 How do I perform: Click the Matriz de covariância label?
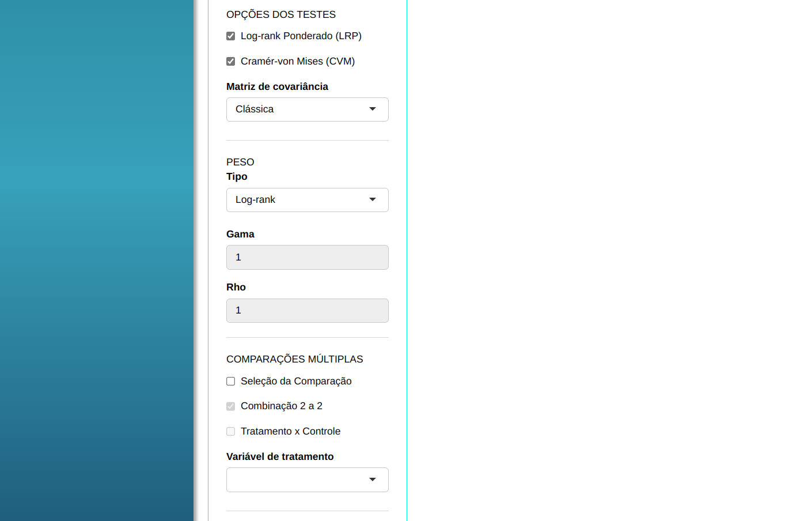coord(277,86)
